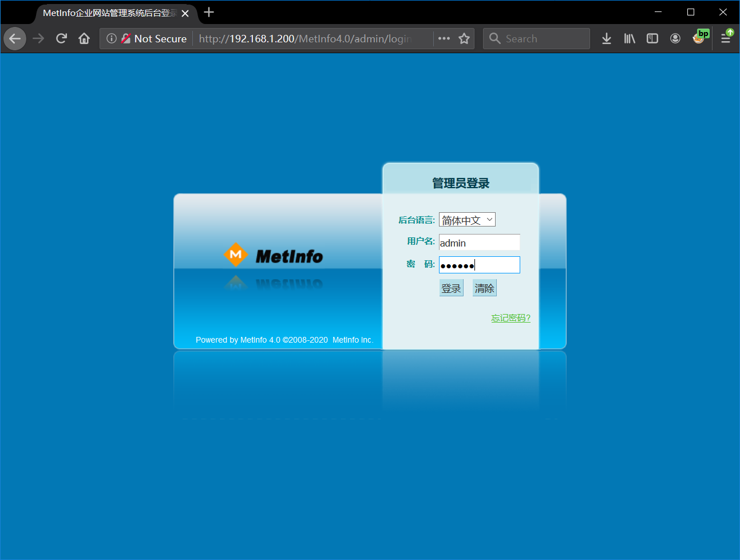This screenshot has width=740, height=560.
Task: Open the Library bookshelf icon
Action: pyautogui.click(x=630, y=38)
